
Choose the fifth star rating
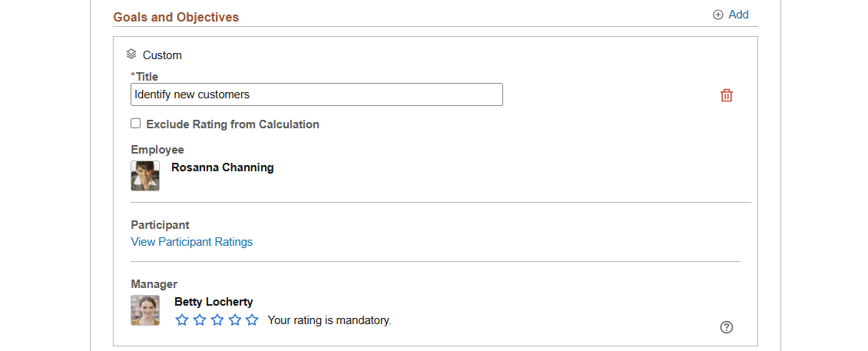[x=253, y=320]
